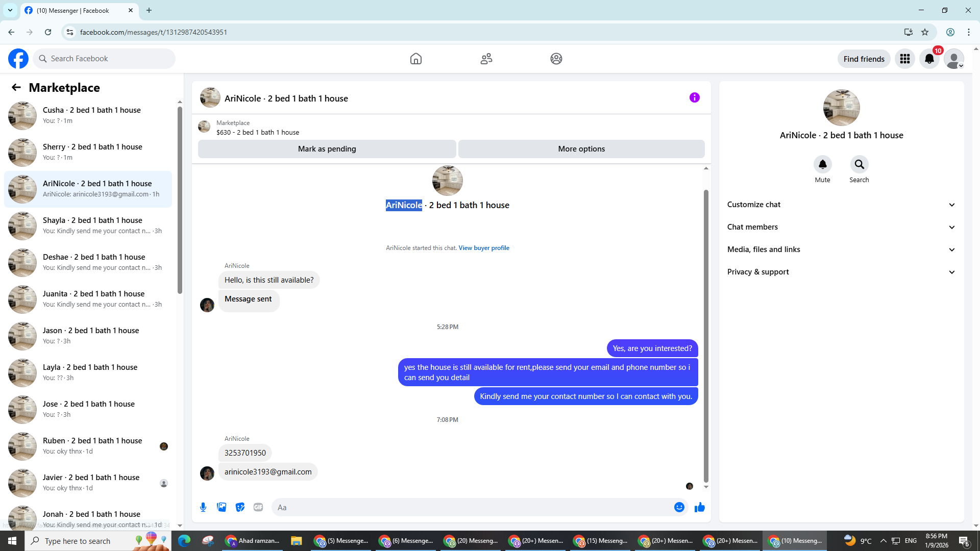This screenshot has height=551, width=980.
Task: Expand Customize chat section
Action: click(841, 205)
